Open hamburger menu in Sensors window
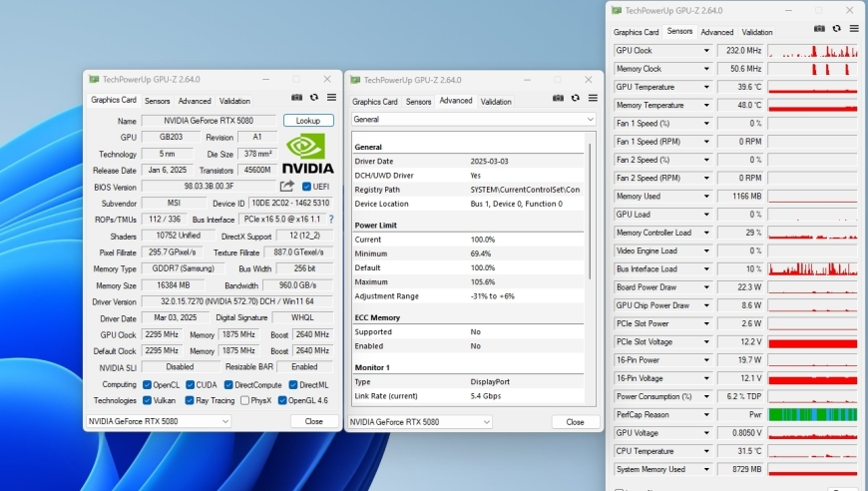Viewport: 868px width, 491px height. click(854, 28)
